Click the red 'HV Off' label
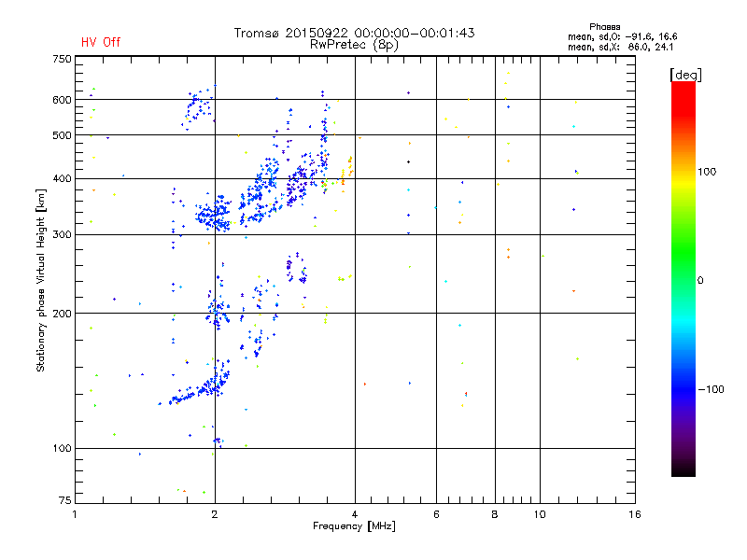This screenshot has width=747, height=560. point(101,42)
